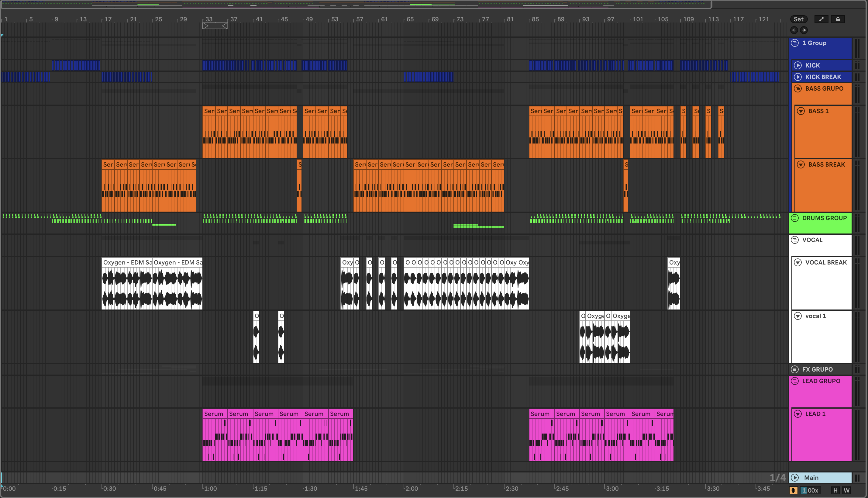This screenshot has width=868, height=498.
Task: Select KICK clip starting at bar 9
Action: coord(76,65)
